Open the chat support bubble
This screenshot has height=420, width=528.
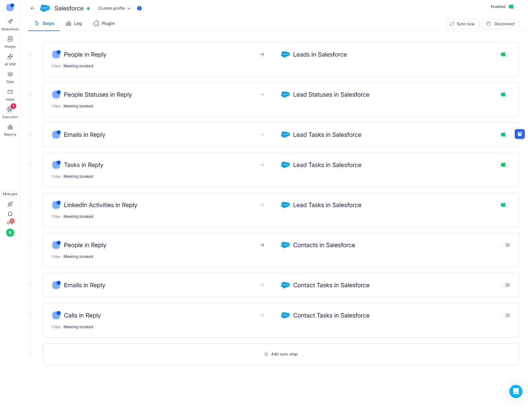pos(515,391)
